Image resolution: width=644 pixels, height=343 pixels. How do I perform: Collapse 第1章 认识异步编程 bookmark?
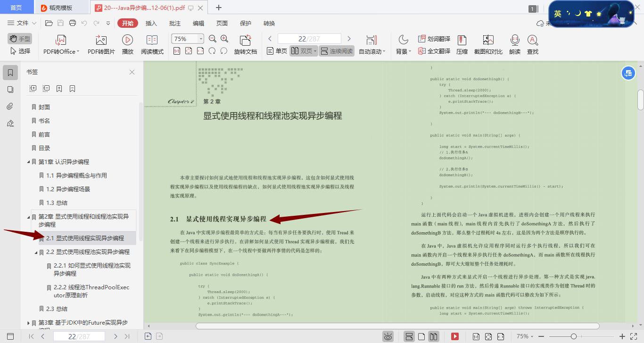29,162
